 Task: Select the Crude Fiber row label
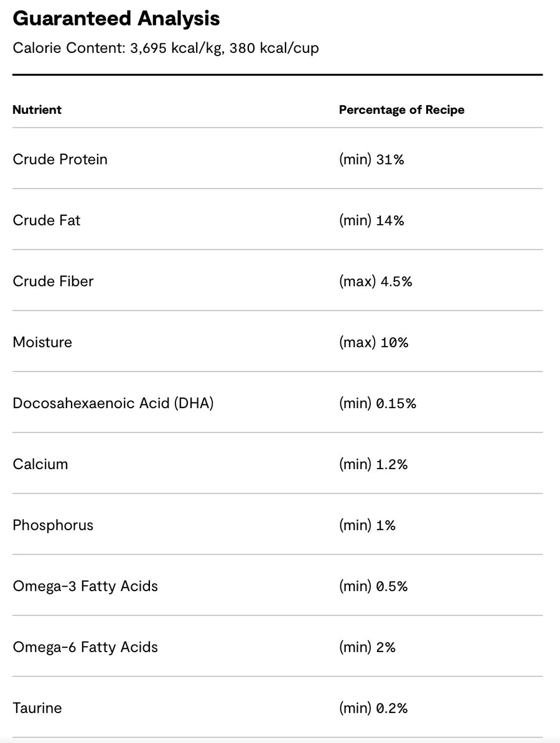pos(53,281)
